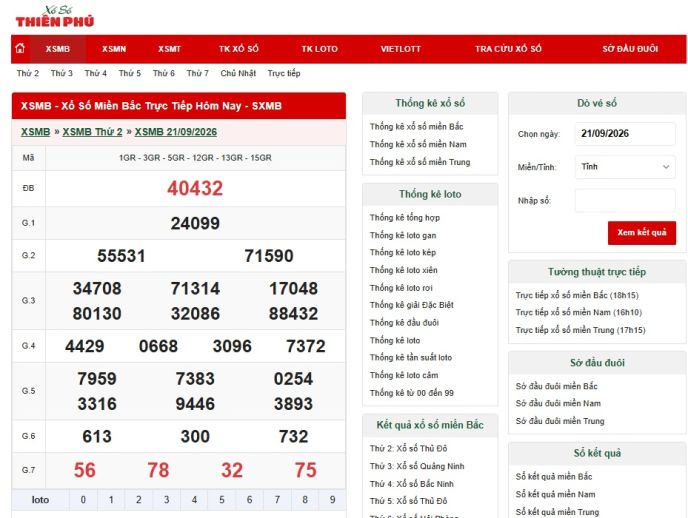Screen dimensions: 688x518
Task: Open Thứ 3: Xổ số Quảng Ninh
Action: pyautogui.click(x=417, y=466)
